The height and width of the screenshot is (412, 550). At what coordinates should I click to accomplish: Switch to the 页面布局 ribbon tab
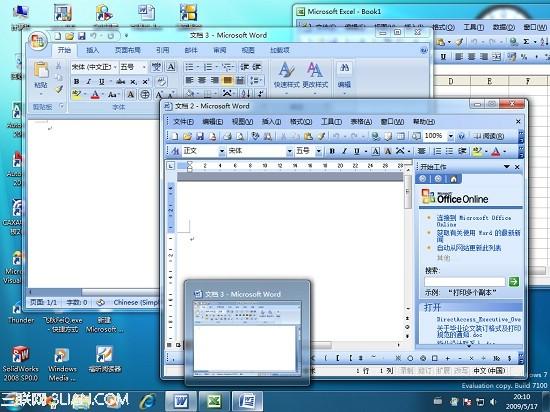pyautogui.click(x=128, y=50)
